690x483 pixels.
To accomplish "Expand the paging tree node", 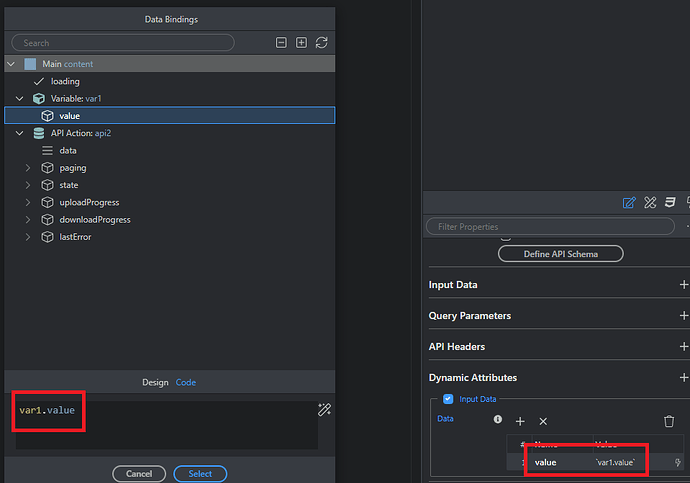I will click(28, 168).
